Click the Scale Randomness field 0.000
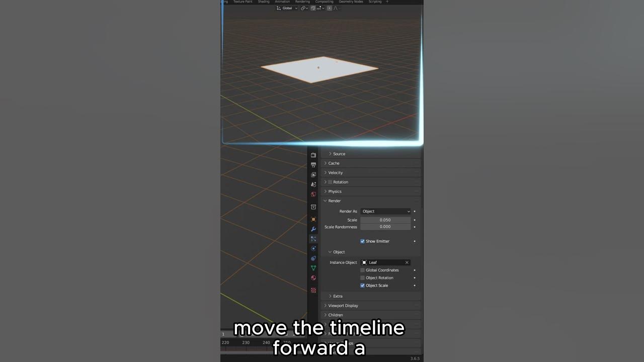The image size is (644, 362). (x=385, y=227)
